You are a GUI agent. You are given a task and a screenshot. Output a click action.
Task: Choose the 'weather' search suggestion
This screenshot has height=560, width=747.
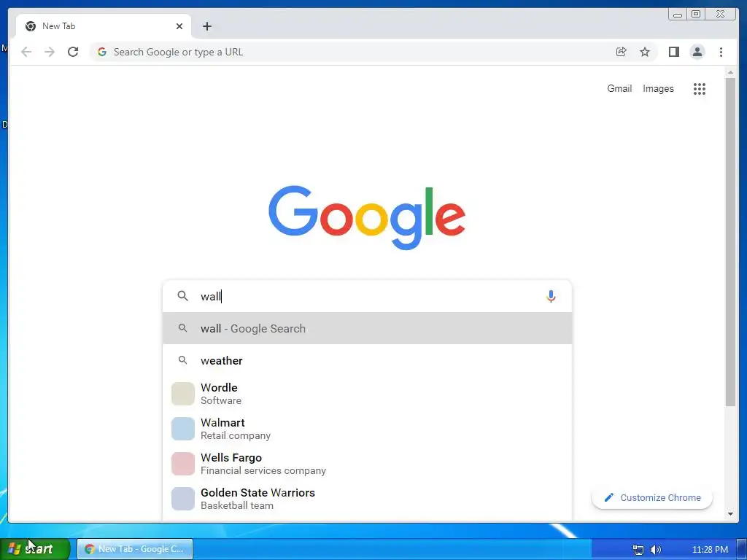(368, 360)
